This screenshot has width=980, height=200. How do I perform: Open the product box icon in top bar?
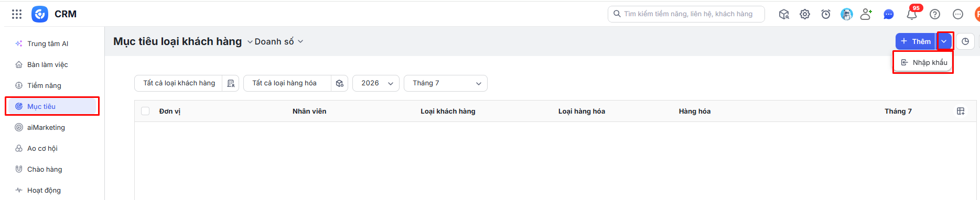pyautogui.click(x=784, y=14)
